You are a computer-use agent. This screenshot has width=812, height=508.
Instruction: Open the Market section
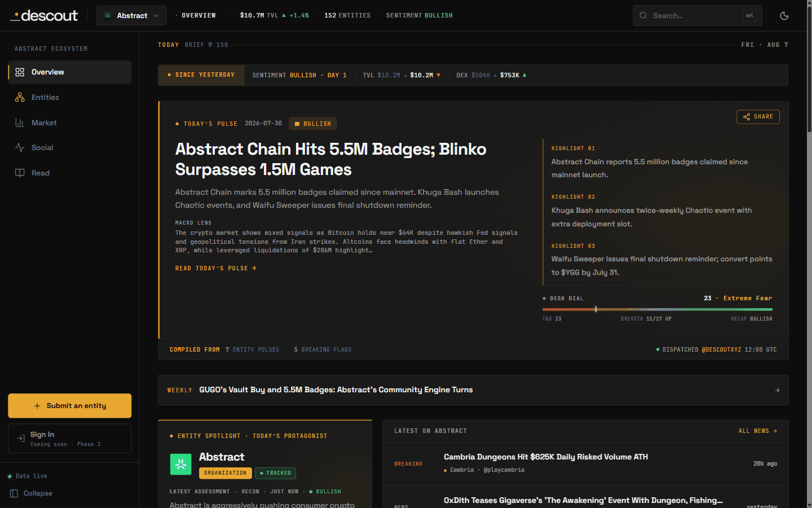(70, 122)
